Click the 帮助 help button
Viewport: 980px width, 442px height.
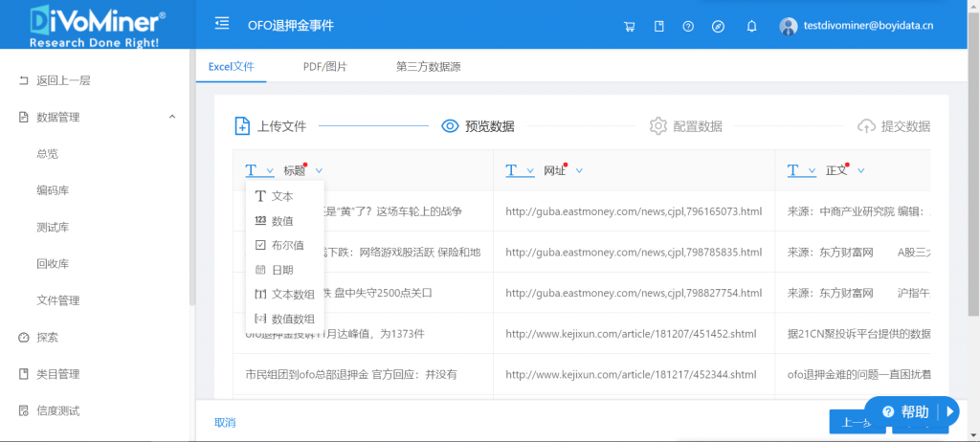(x=912, y=412)
